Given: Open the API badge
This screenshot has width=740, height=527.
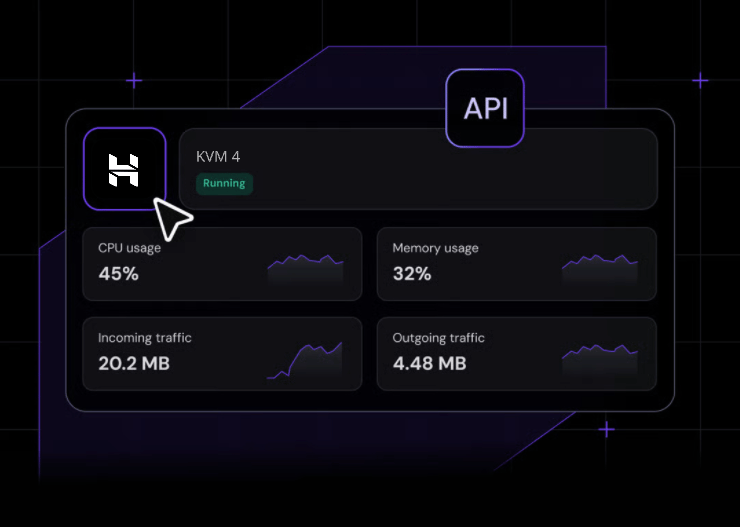Looking at the screenshot, I should [485, 108].
